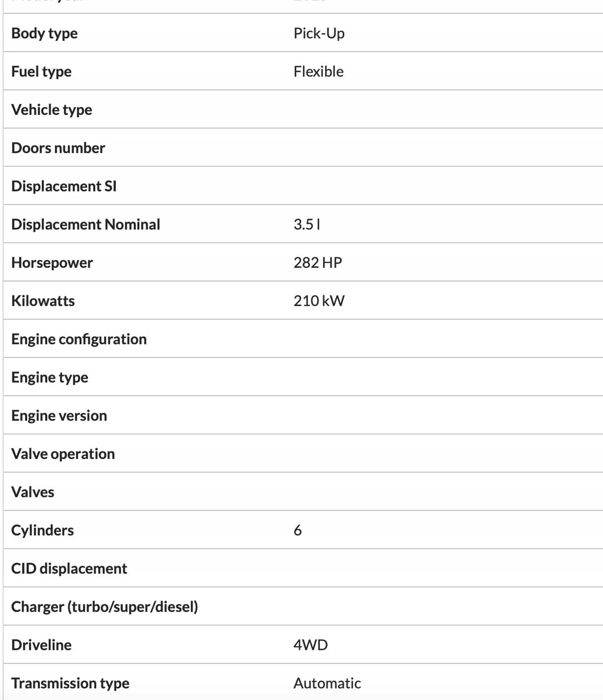
Task: Click the Engine version label
Action: (59, 415)
